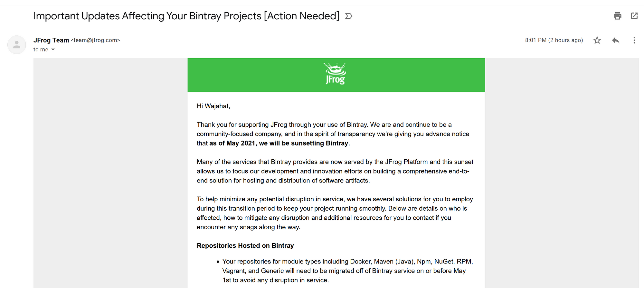The height and width of the screenshot is (288, 644).
Task: Click the paragraph starting 'Many of the services'
Action: click(x=335, y=171)
